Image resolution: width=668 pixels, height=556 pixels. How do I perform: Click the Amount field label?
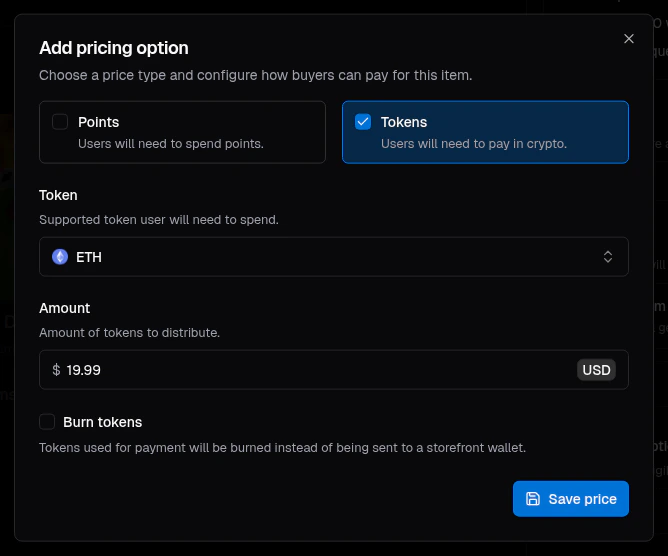click(x=65, y=308)
